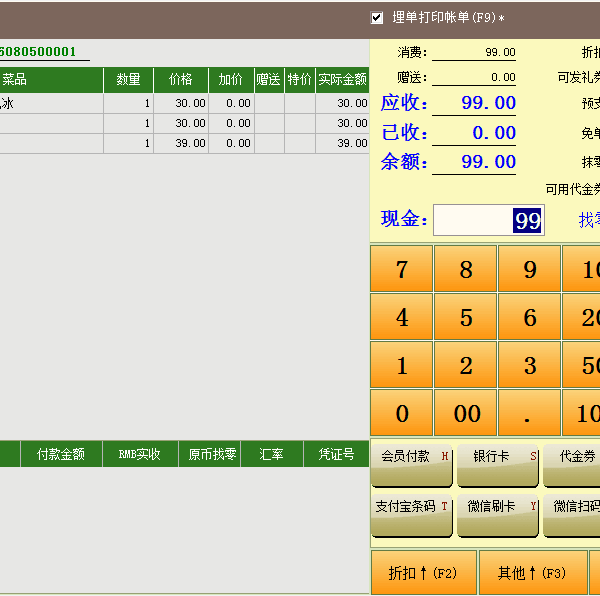The image size is (600, 596).
Task: Choose 微信刷卡 payment method
Action: pyautogui.click(x=498, y=515)
